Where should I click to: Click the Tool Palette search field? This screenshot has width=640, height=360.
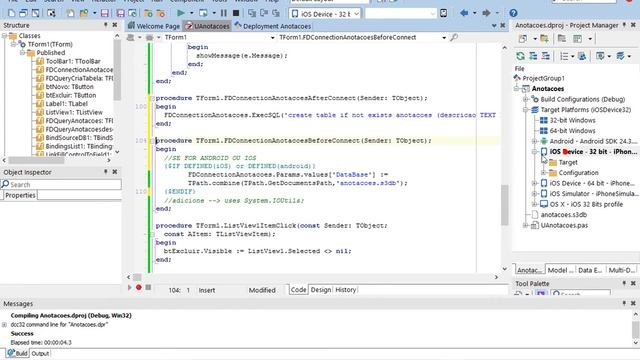580,293
